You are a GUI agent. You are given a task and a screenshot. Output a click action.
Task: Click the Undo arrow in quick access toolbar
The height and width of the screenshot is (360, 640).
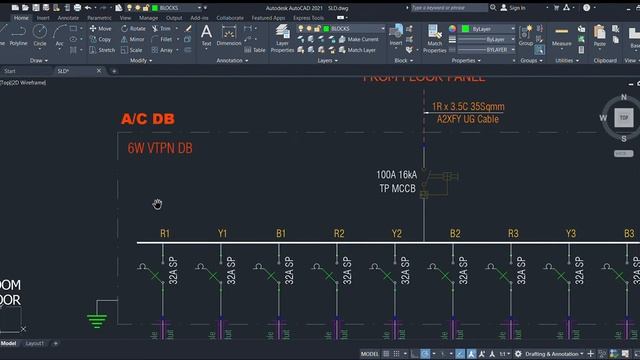click(88, 7)
